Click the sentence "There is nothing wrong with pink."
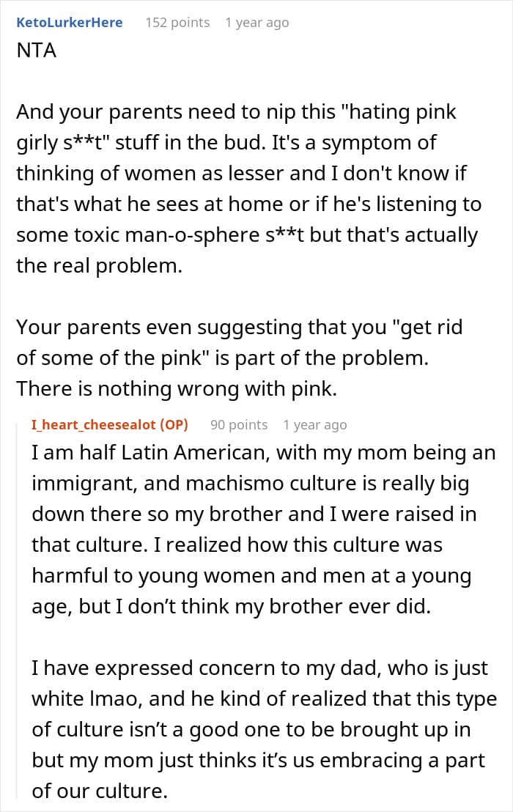Viewport: 513px width, 812px height. pyautogui.click(x=176, y=388)
